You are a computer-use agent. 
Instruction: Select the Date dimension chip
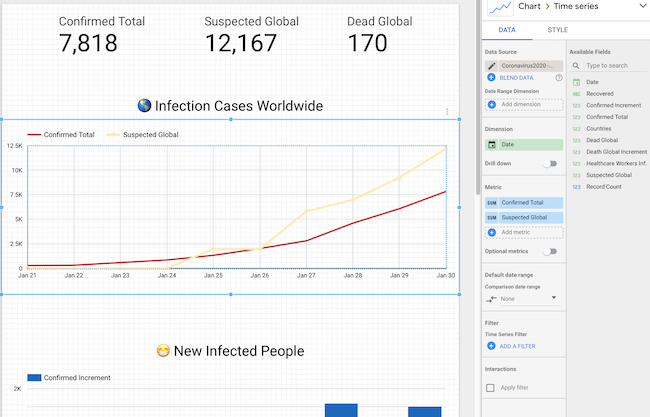(x=524, y=145)
